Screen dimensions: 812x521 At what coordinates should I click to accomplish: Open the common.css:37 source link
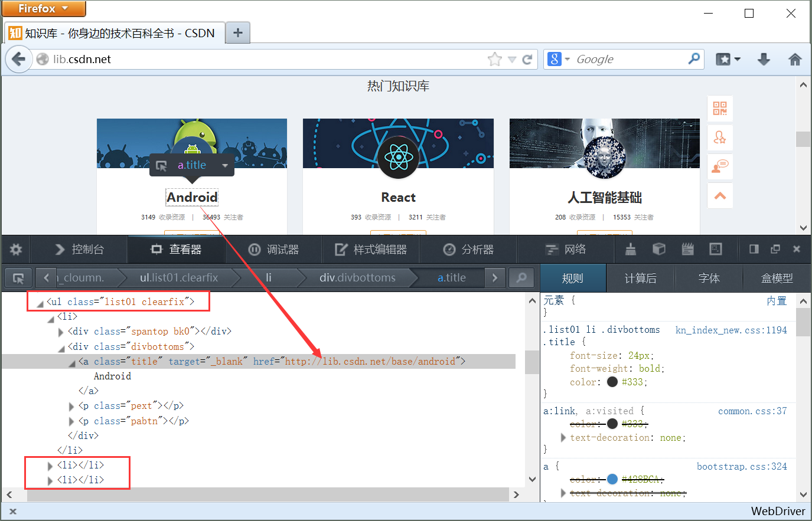click(752, 411)
